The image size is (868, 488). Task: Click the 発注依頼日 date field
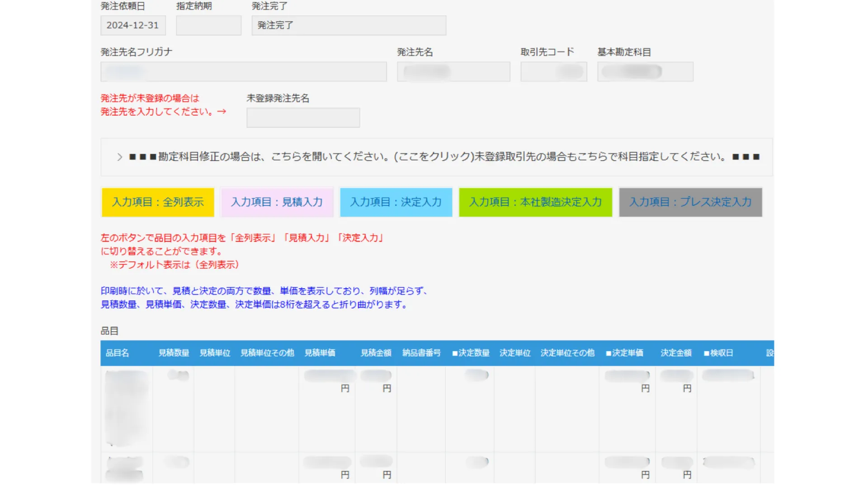coord(133,25)
